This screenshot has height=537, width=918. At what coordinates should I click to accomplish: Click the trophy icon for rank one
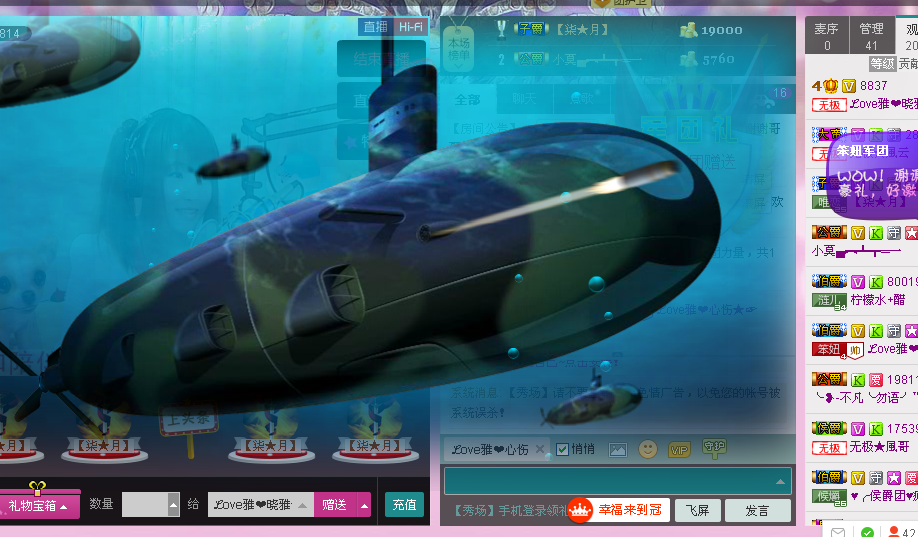tap(501, 29)
